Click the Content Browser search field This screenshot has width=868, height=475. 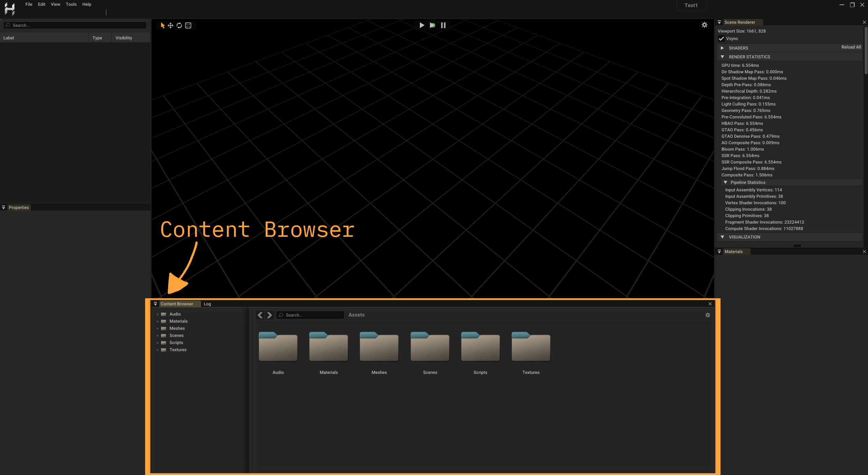point(310,315)
